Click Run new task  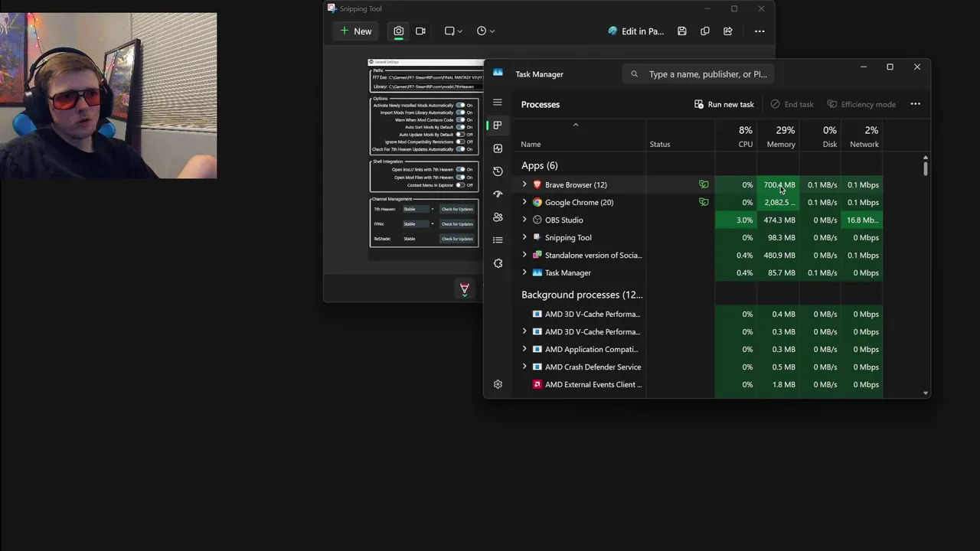click(x=724, y=104)
